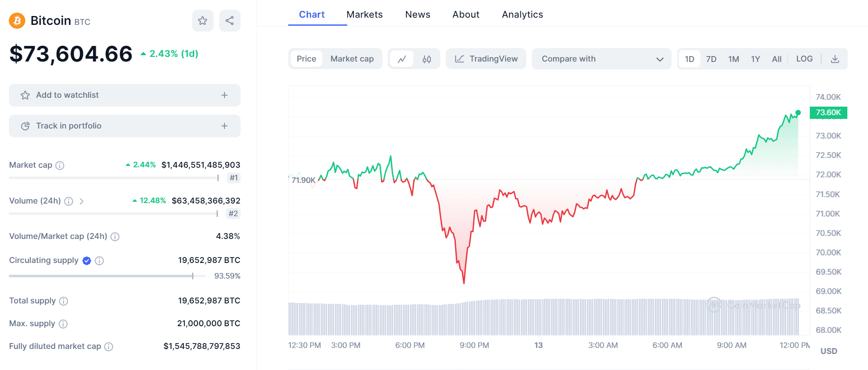The image size is (868, 370).
Task: Click Circulating supply info icon
Action: [x=99, y=260]
